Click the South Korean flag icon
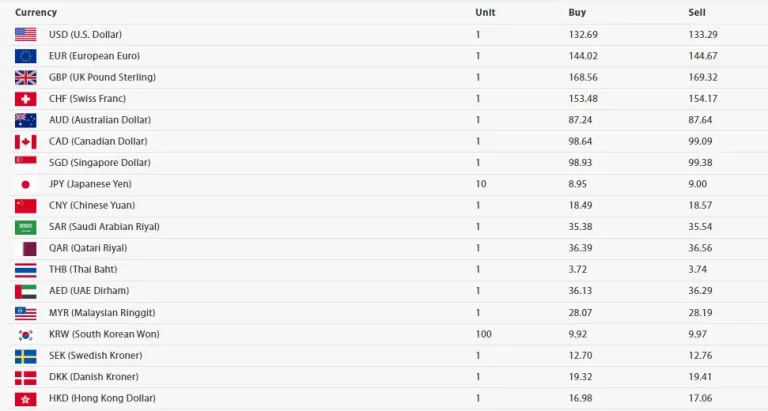The height and width of the screenshot is (411, 768). [26, 334]
